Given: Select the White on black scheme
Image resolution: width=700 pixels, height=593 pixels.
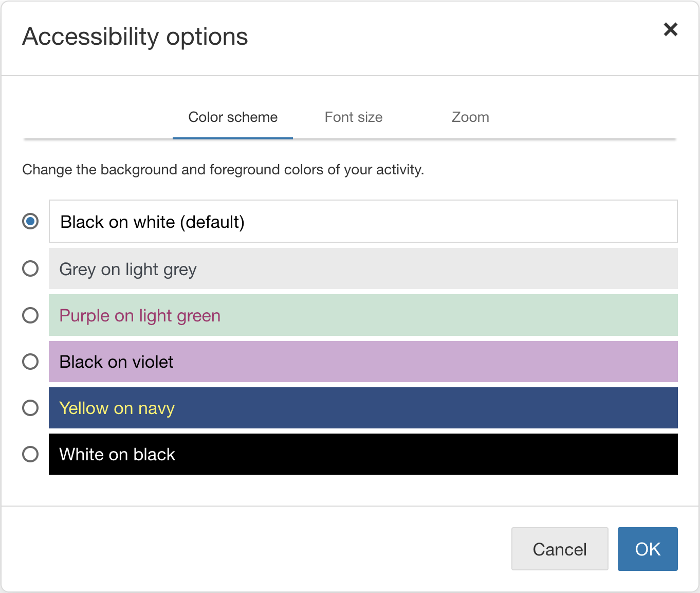Looking at the screenshot, I should tap(30, 454).
